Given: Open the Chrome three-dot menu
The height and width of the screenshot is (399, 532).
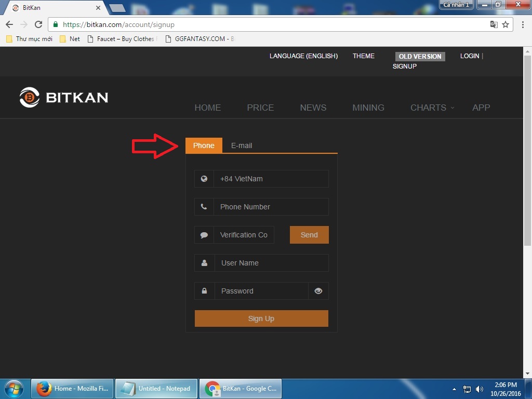Looking at the screenshot, I should point(523,24).
